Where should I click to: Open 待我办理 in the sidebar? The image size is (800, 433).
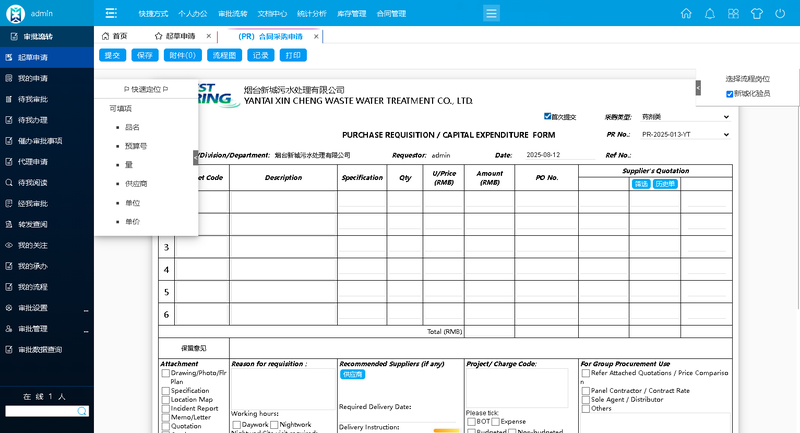click(47, 120)
